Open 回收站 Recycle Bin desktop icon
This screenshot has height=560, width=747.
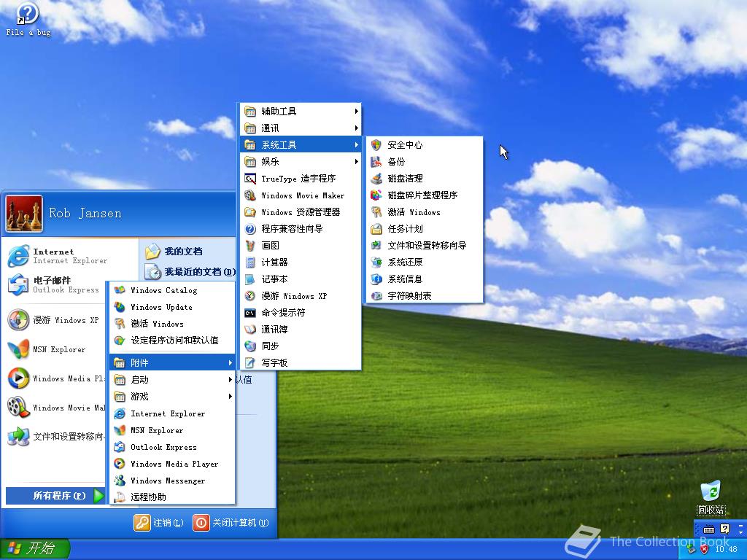[x=711, y=497]
